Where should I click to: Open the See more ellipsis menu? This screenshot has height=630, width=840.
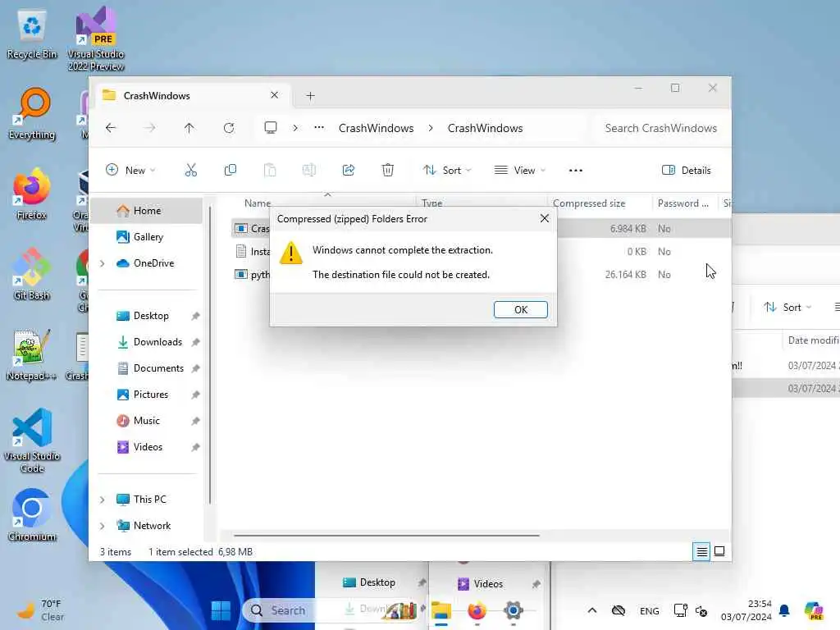point(575,171)
